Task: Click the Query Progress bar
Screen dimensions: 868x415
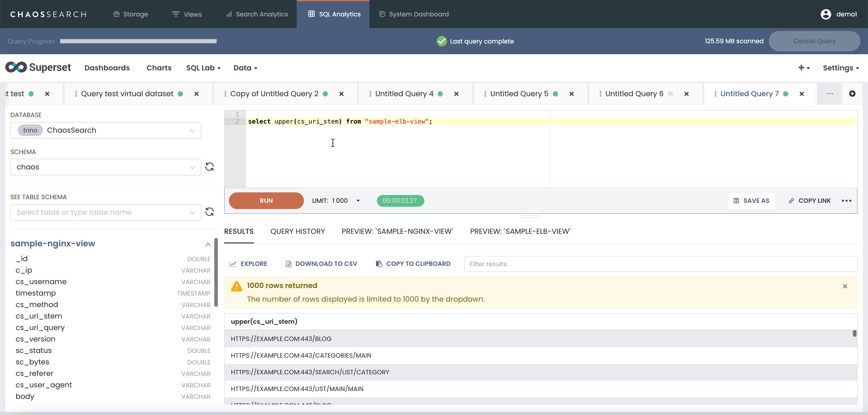Action: click(x=138, y=41)
